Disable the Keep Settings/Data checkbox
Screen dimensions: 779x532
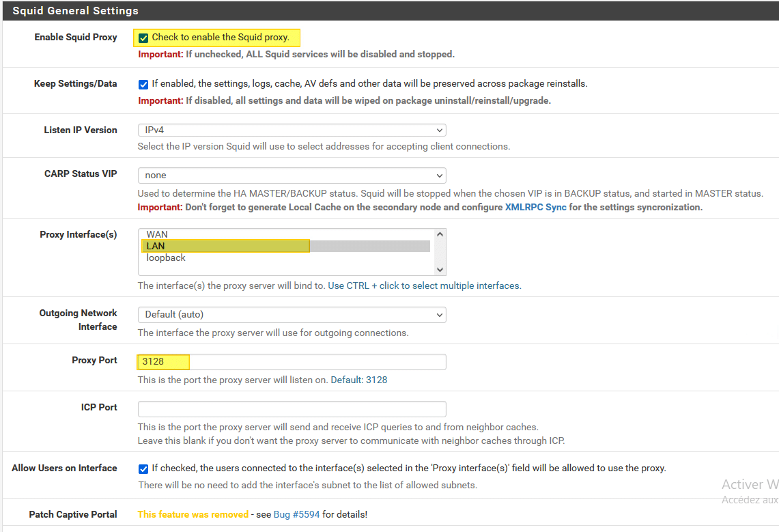coord(143,84)
